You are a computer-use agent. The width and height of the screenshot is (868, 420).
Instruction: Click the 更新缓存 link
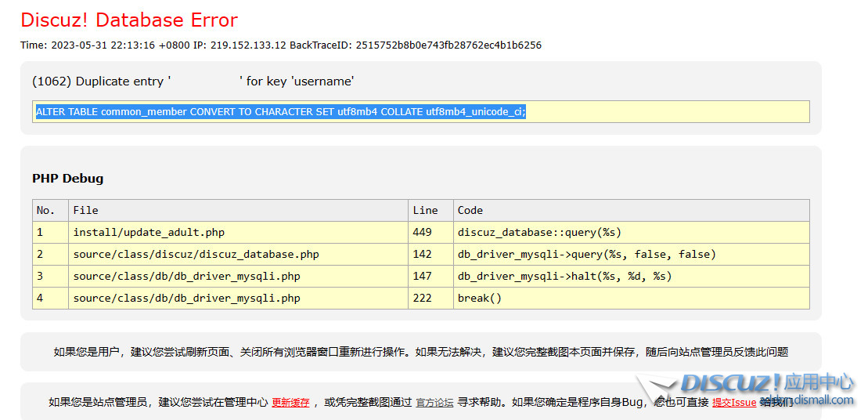click(290, 402)
